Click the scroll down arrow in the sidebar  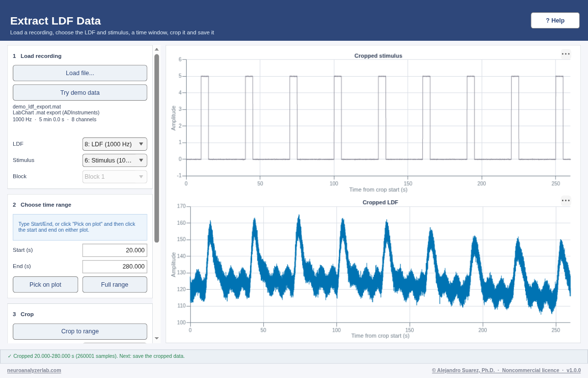click(x=157, y=338)
